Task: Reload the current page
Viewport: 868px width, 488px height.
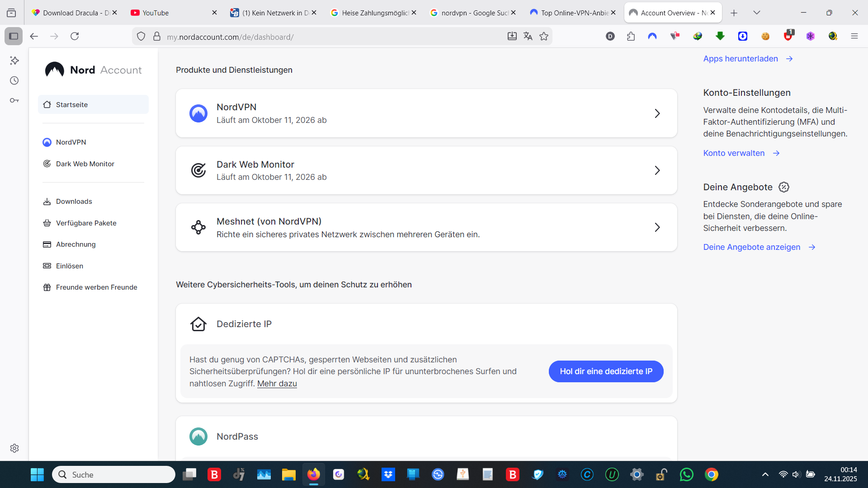Action: (x=75, y=37)
